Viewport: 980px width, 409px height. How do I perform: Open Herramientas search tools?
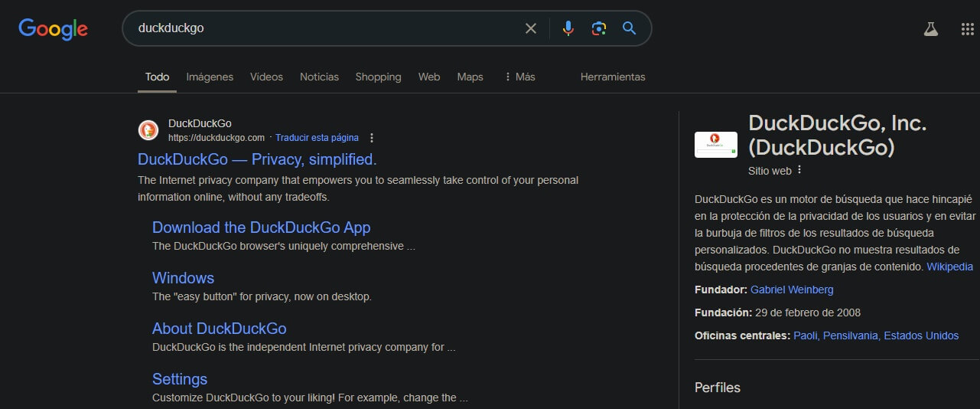[x=613, y=77]
